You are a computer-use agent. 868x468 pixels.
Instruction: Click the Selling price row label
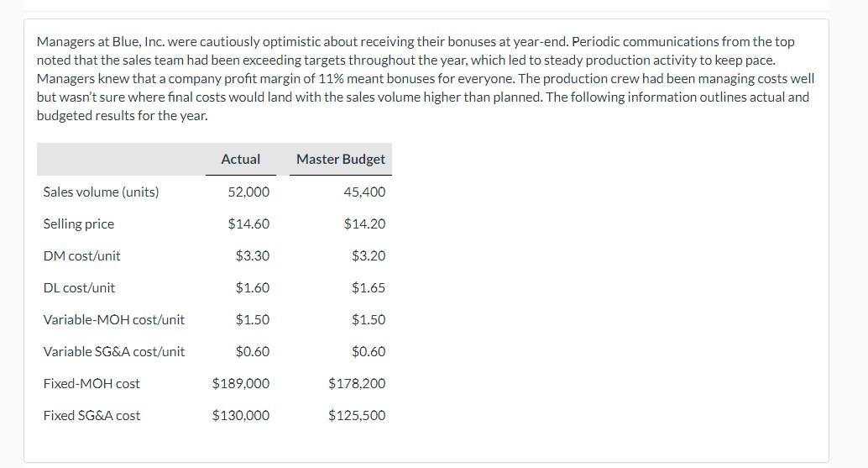click(79, 224)
